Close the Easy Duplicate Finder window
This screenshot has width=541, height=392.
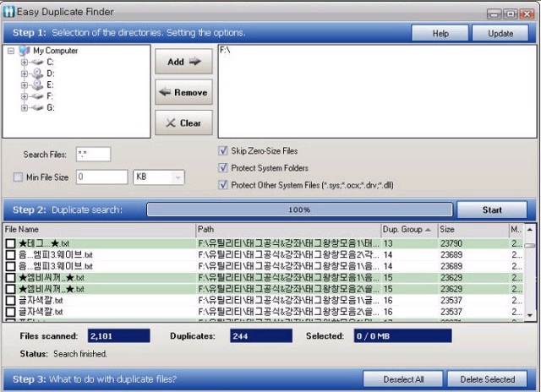527,14
